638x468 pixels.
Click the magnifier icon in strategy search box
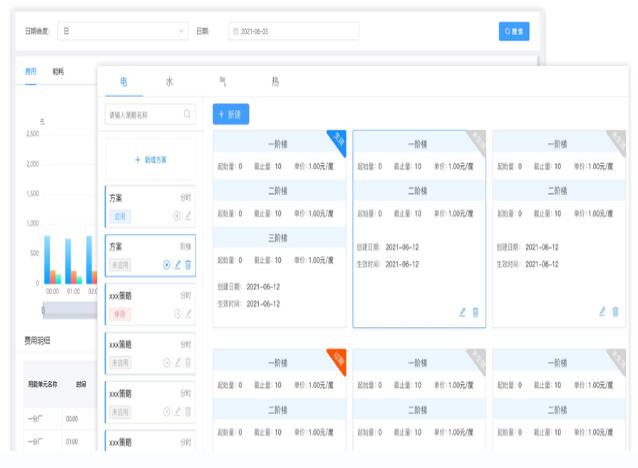[x=187, y=115]
